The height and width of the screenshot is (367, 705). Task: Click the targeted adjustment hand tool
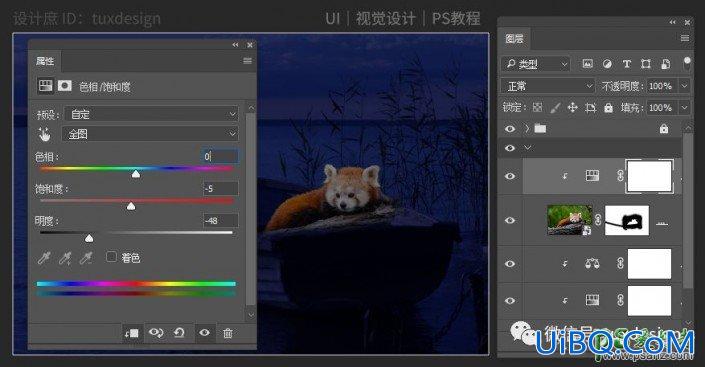pos(45,134)
